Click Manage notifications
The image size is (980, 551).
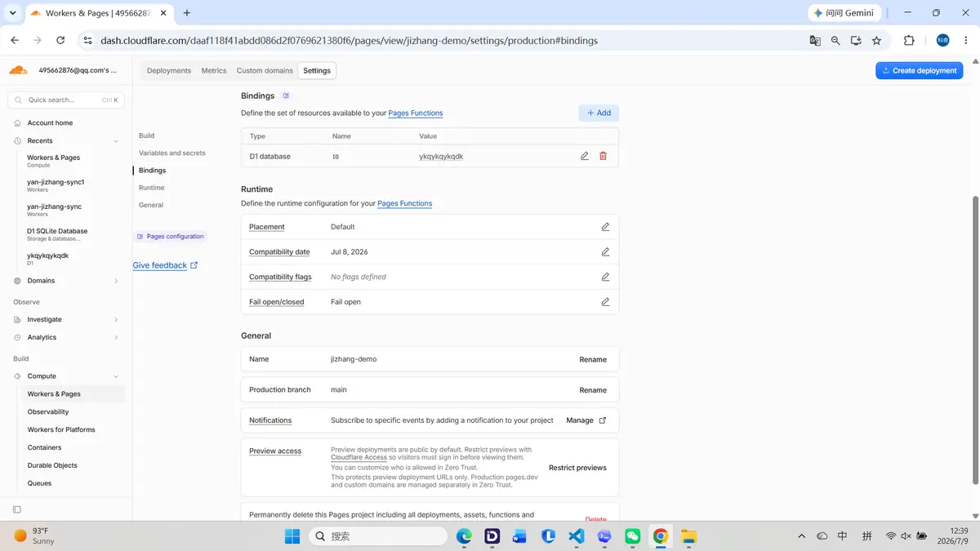tap(586, 420)
